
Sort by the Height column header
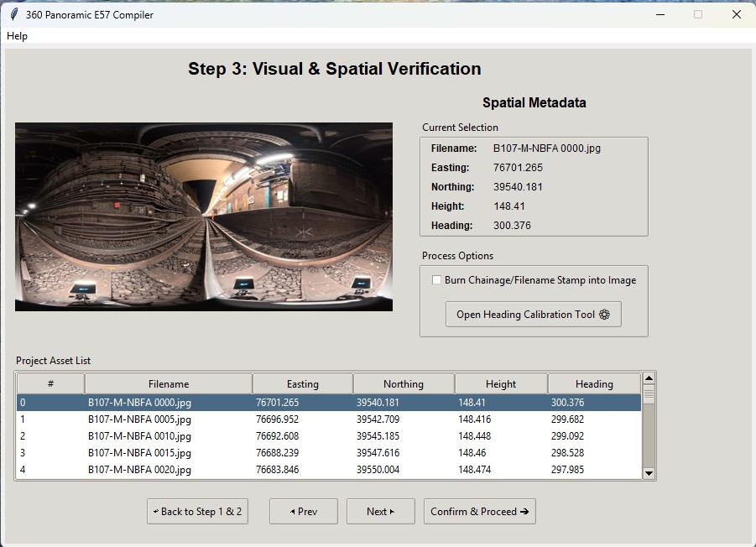click(501, 384)
